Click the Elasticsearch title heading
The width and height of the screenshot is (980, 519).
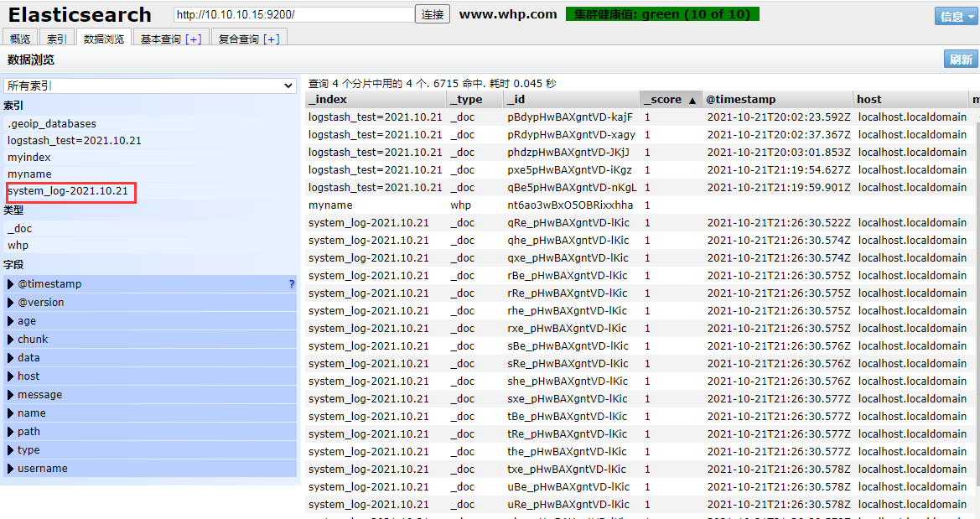tap(80, 14)
